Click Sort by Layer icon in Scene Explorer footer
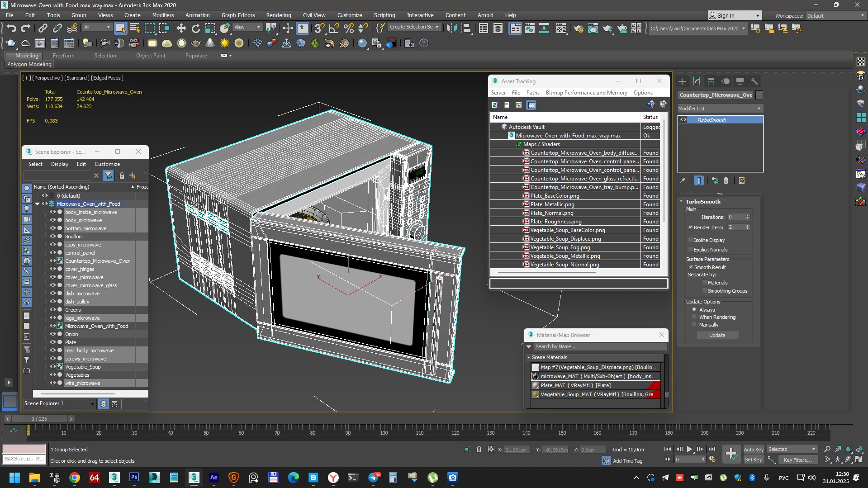 tap(104, 404)
